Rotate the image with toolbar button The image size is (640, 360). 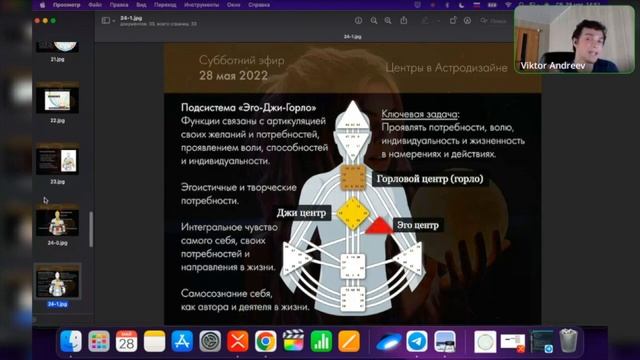tap(453, 20)
